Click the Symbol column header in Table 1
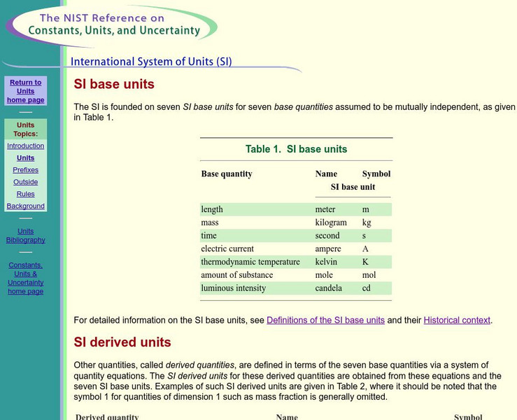The image size is (517, 420). point(376,174)
